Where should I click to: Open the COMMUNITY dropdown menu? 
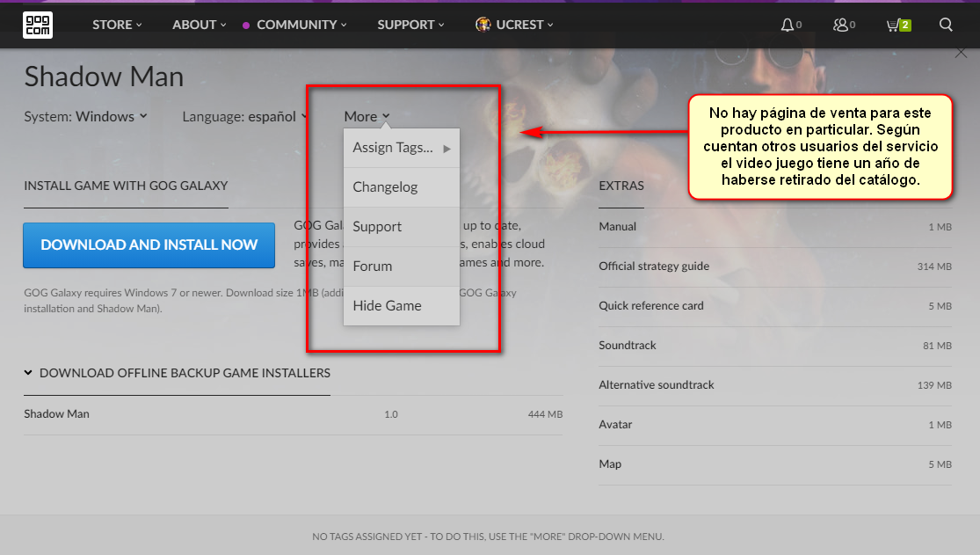(301, 25)
